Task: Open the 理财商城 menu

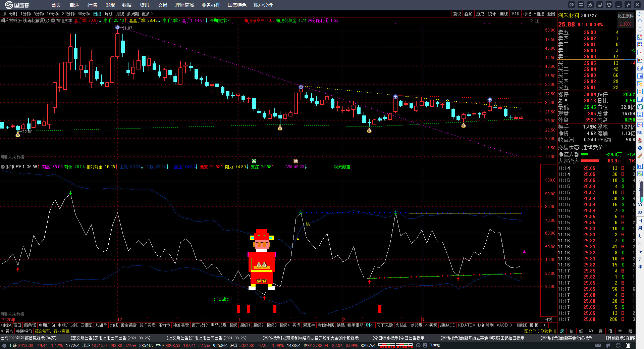Action: [185, 5]
